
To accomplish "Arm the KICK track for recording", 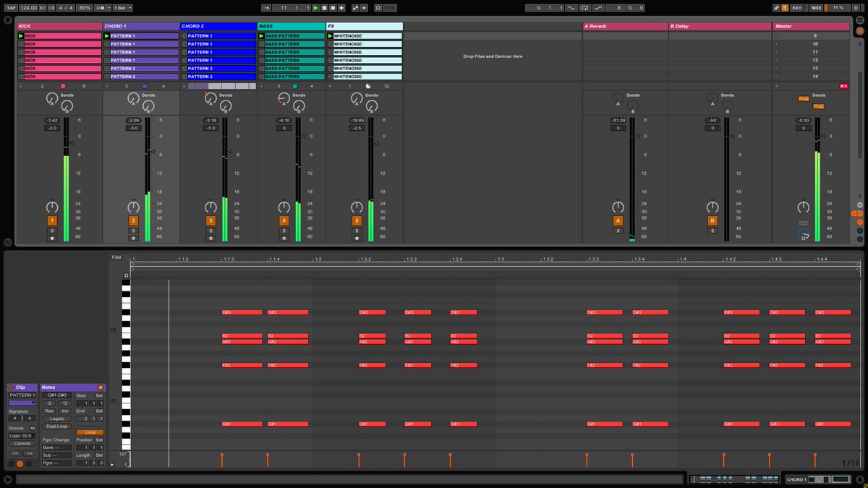I will click(52, 238).
